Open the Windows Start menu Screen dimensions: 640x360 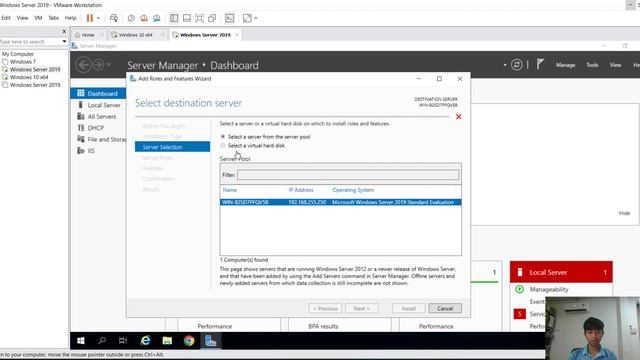(x=81, y=340)
